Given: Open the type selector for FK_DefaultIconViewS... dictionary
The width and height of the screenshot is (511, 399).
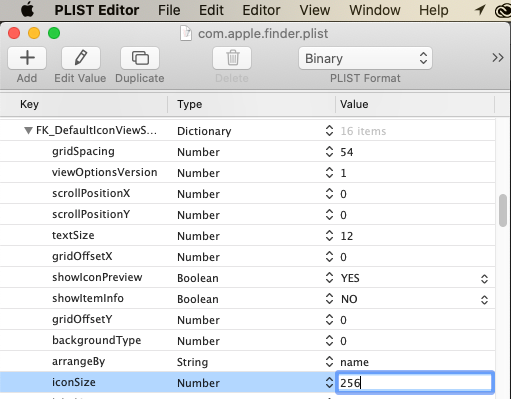Looking at the screenshot, I should [329, 131].
